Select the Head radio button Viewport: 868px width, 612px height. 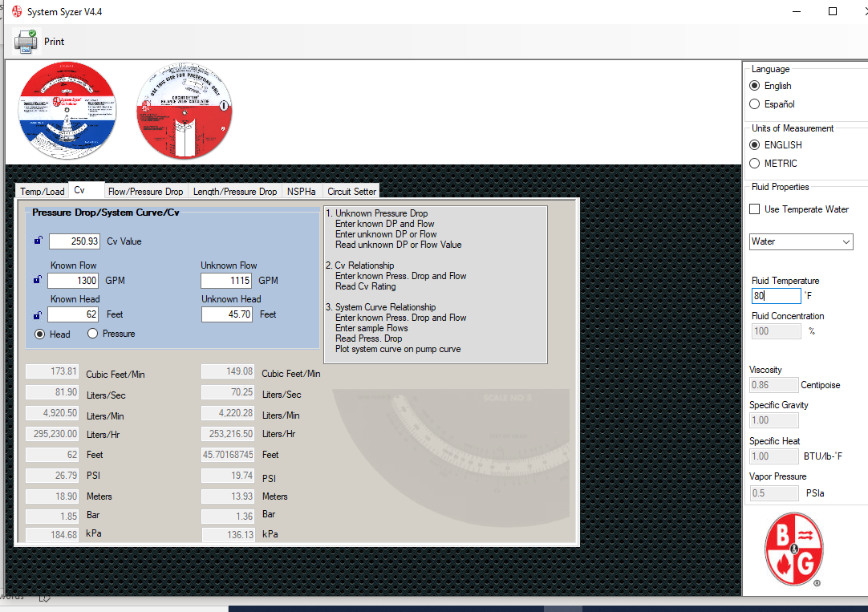40,334
